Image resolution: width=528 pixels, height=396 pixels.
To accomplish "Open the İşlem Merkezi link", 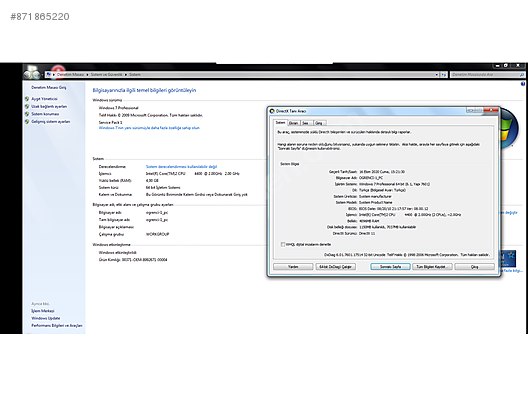I will (x=43, y=311).
